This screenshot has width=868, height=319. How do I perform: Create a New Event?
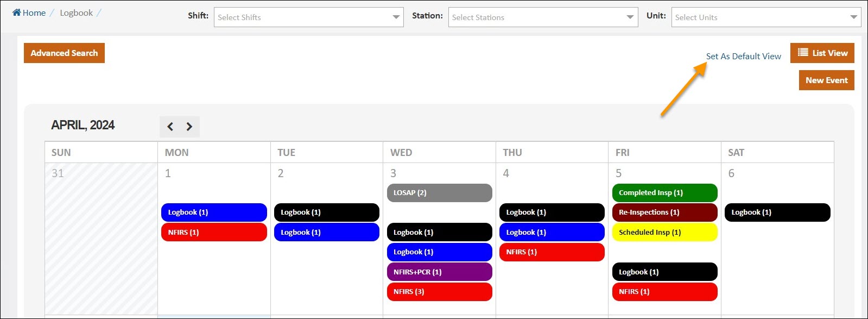[x=826, y=80]
